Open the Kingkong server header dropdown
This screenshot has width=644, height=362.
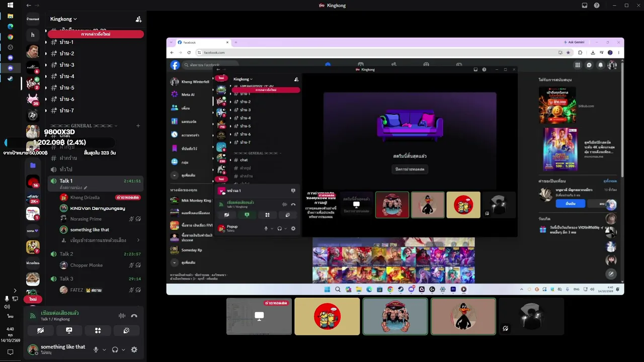pyautogui.click(x=63, y=19)
